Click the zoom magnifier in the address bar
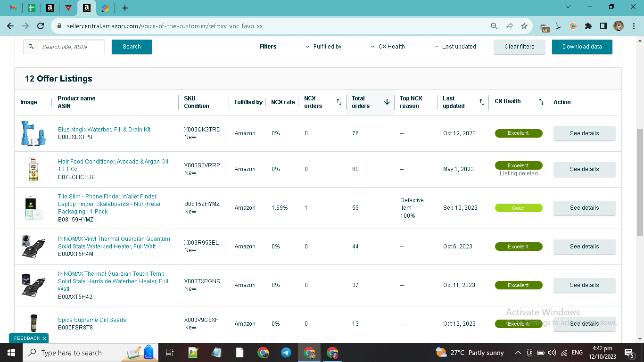Screen dimensions: 644x362 pyautogui.click(x=494, y=26)
